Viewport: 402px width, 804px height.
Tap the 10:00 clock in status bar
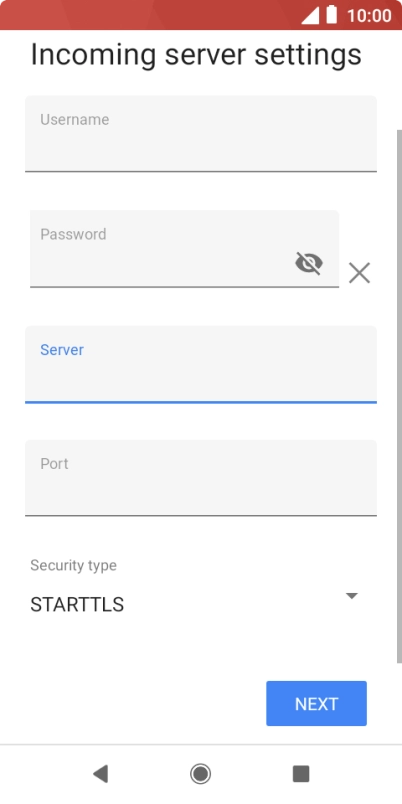click(x=369, y=15)
